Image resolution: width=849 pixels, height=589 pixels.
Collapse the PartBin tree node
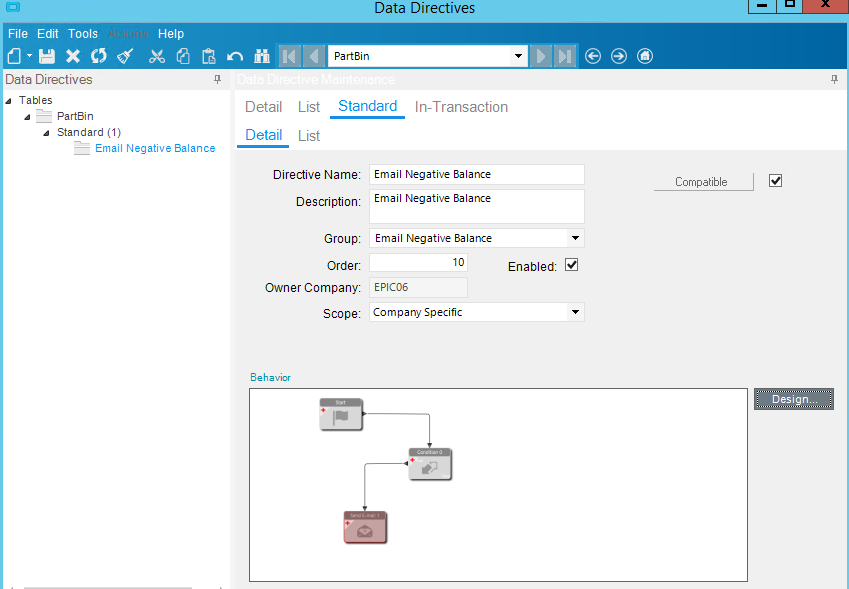[x=27, y=117]
